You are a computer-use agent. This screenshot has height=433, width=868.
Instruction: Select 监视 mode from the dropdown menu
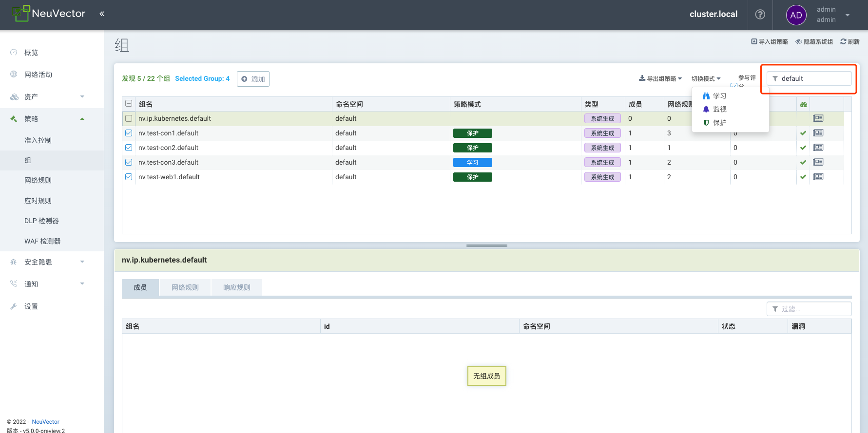tap(719, 110)
